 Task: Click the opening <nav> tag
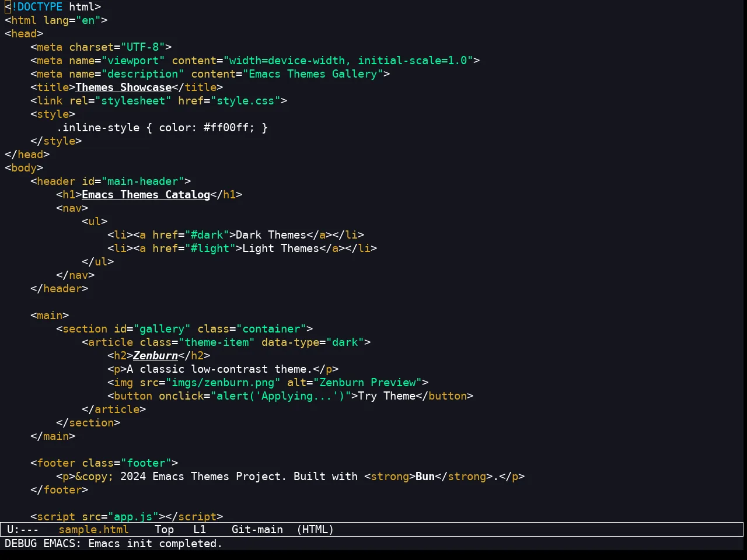(72, 208)
